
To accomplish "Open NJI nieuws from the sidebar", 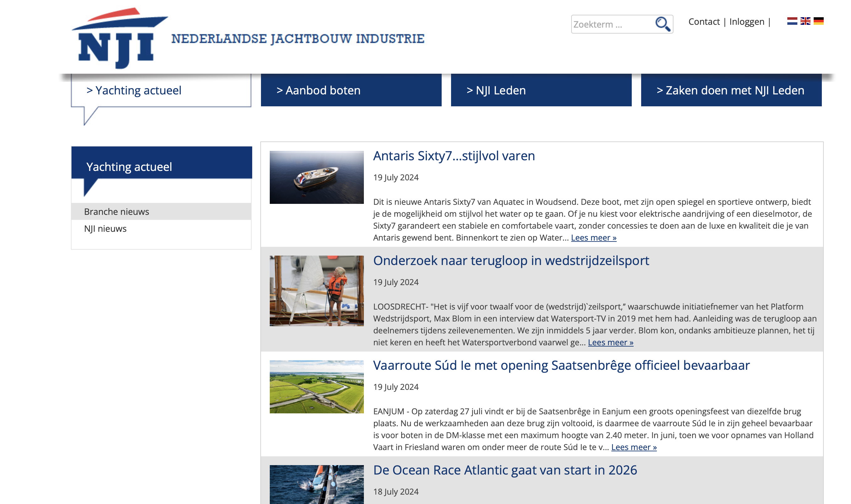I will tap(105, 228).
